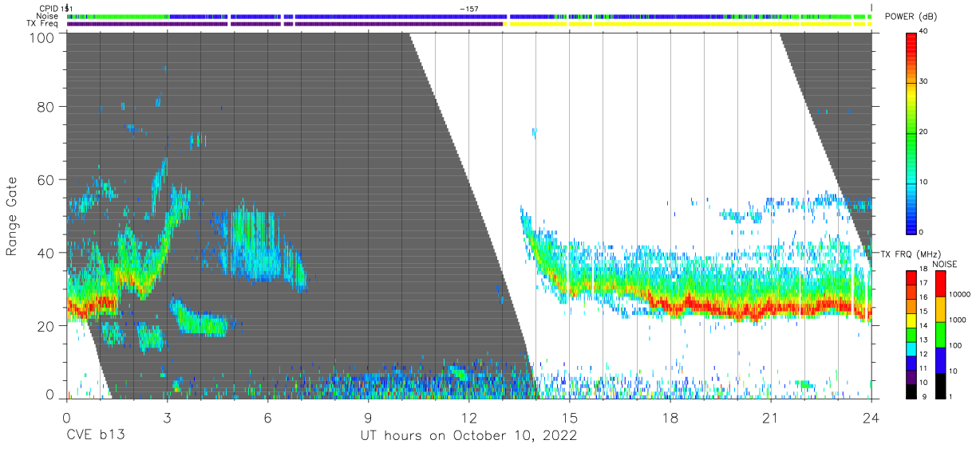The height and width of the screenshot is (452, 980).
Task: Select the 9 tick on UT hours axis
Action: (x=368, y=417)
